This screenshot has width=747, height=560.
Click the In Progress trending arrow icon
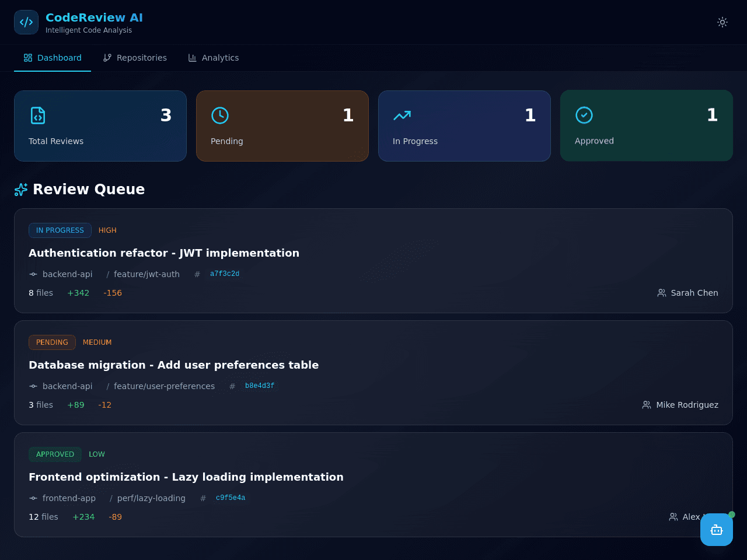[x=402, y=116]
